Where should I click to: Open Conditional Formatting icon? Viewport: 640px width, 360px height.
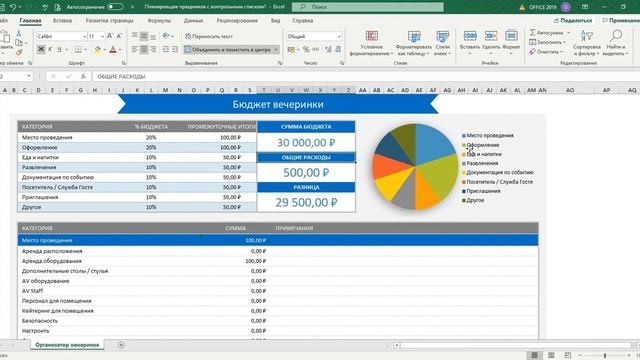click(x=371, y=36)
